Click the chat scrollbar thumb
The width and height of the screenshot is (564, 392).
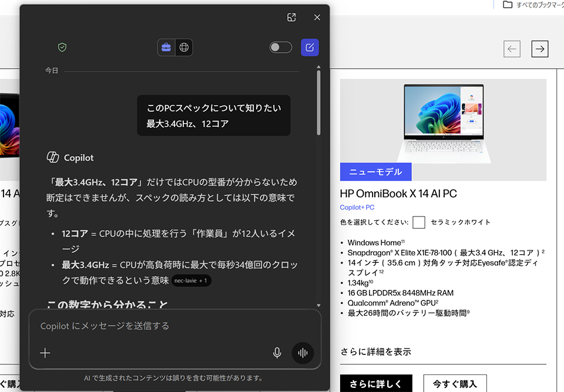coord(318,103)
